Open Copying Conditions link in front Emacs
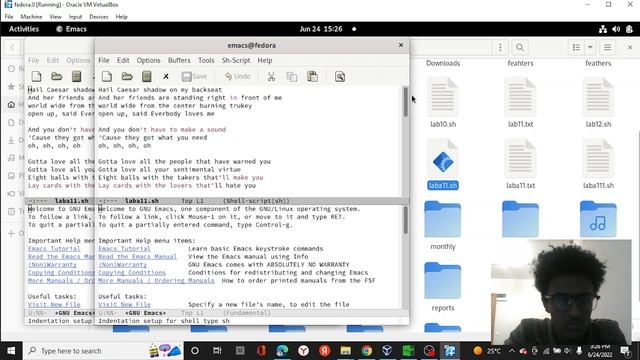The width and height of the screenshot is (640, 360). click(x=132, y=273)
